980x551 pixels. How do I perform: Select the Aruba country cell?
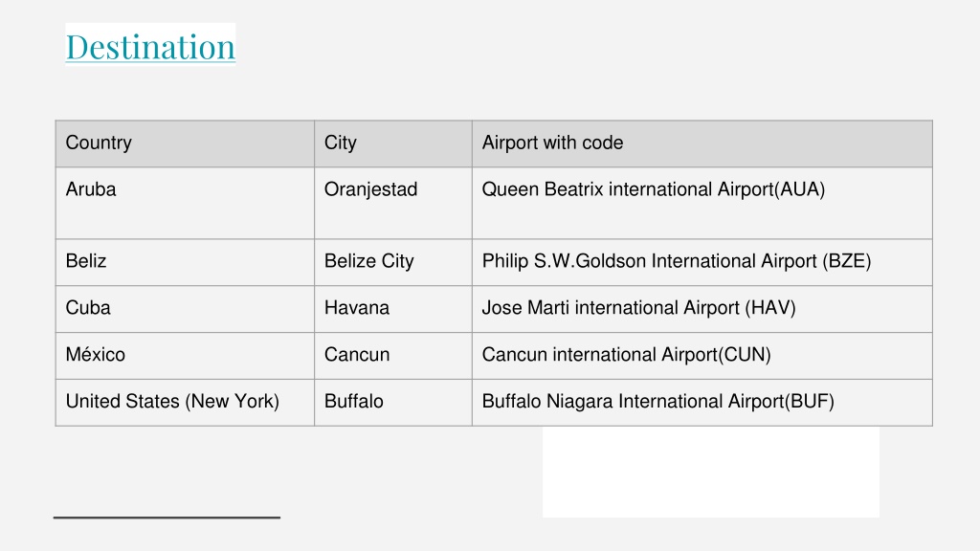[x=185, y=203]
